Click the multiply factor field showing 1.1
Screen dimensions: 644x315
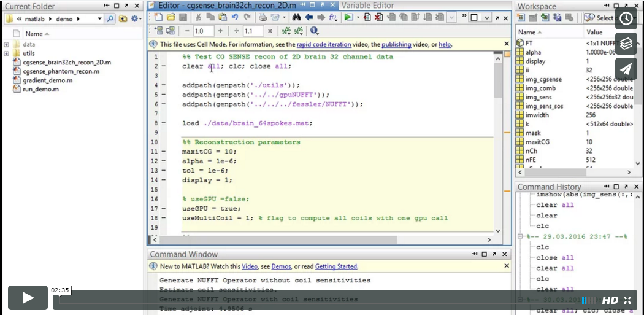tap(253, 31)
